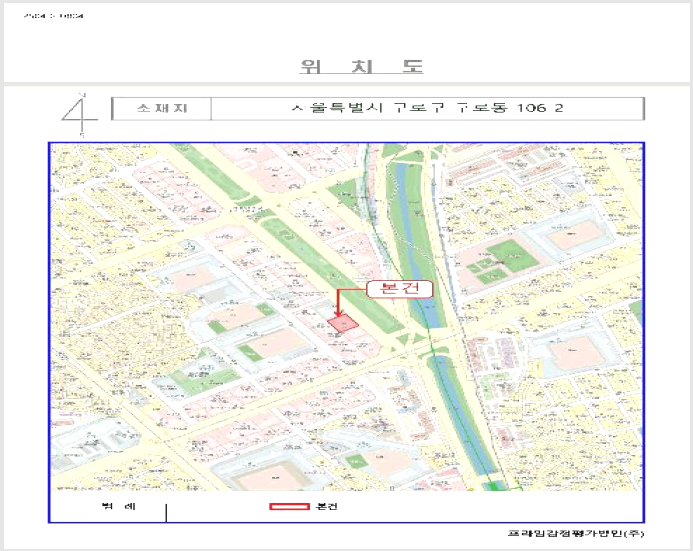Select the red highlighted parcel on map

pos(343,323)
